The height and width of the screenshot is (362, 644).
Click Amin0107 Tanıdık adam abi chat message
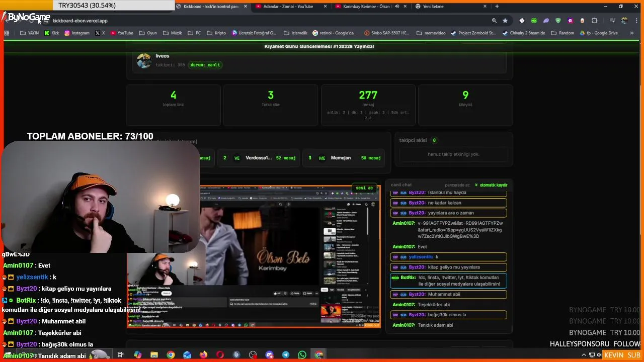(x=448, y=325)
